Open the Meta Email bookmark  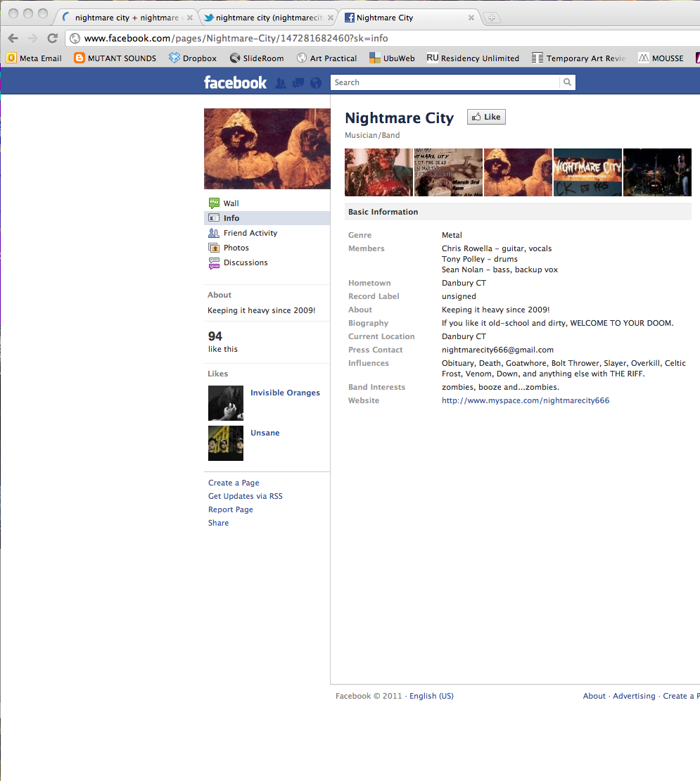(x=34, y=58)
